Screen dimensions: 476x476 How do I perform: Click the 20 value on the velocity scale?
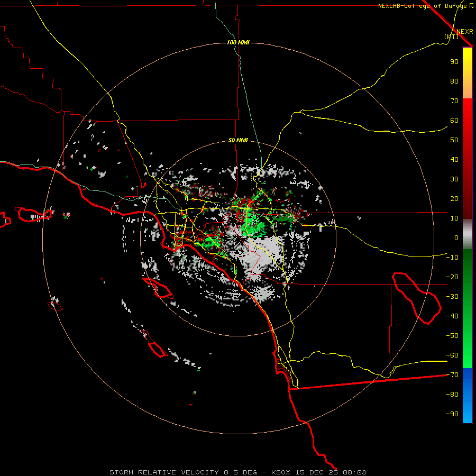454,198
